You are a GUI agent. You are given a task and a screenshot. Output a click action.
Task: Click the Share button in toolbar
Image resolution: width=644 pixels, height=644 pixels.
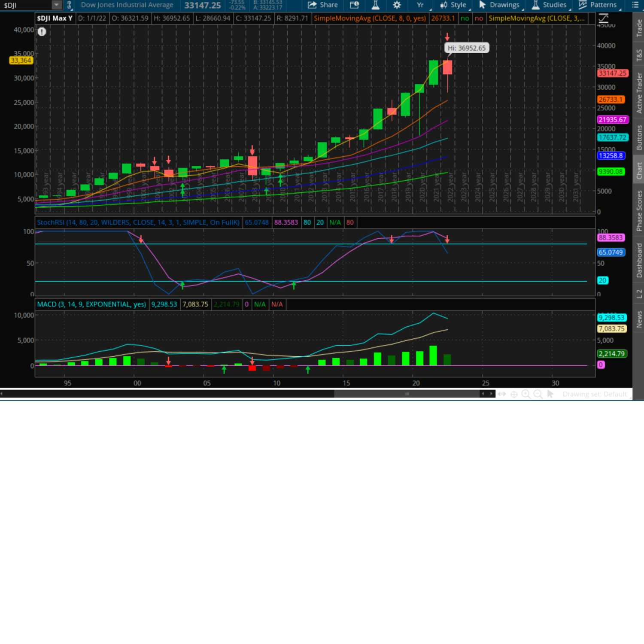323,5
